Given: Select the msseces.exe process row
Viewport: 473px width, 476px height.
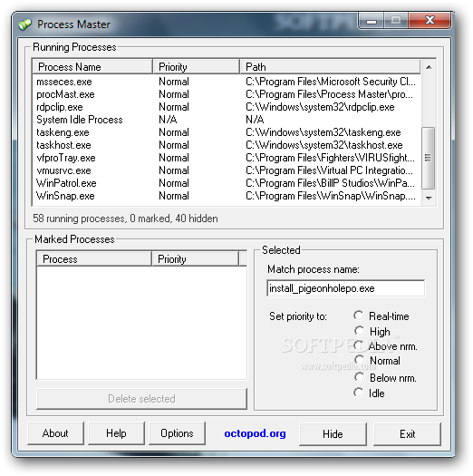Looking at the screenshot, I should coord(227,82).
